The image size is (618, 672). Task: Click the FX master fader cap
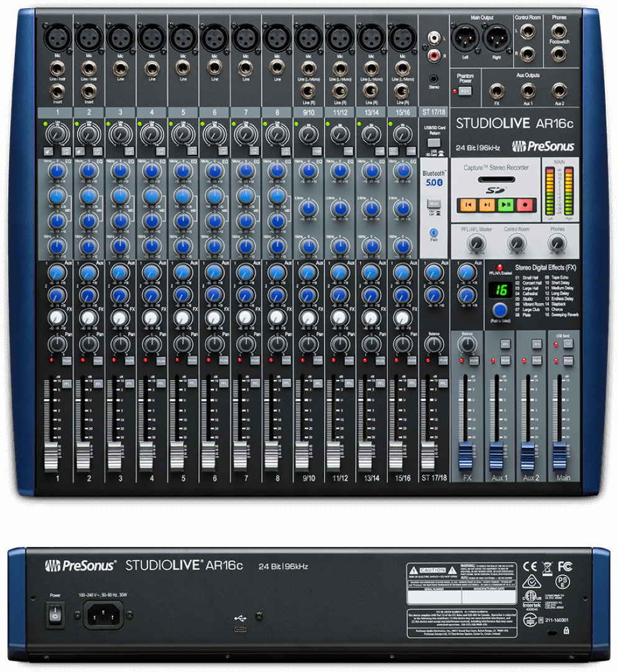[466, 457]
